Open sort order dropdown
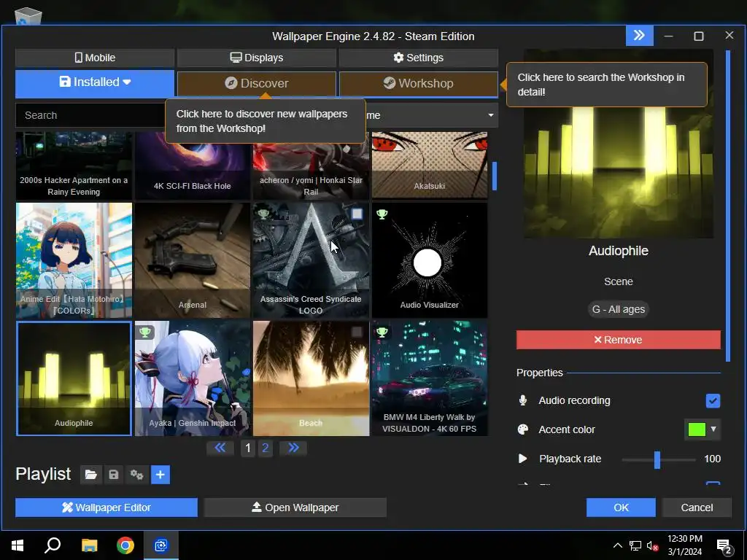747x560 pixels. [431, 115]
